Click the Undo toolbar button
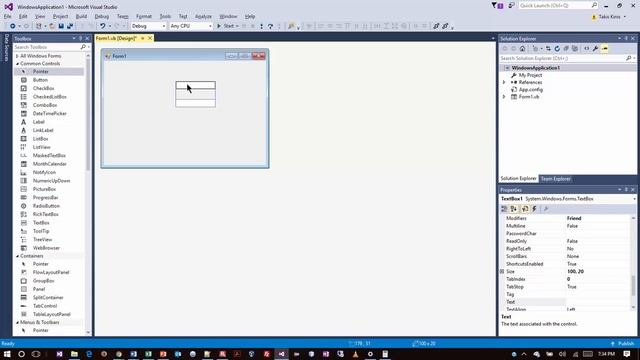The height and width of the screenshot is (360, 640). point(102,26)
